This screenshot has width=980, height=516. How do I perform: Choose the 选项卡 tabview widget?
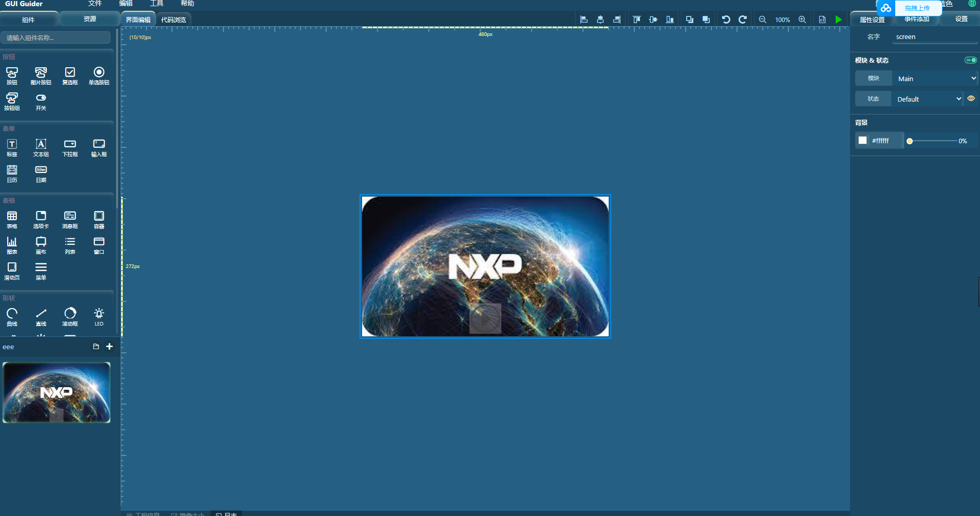point(41,219)
